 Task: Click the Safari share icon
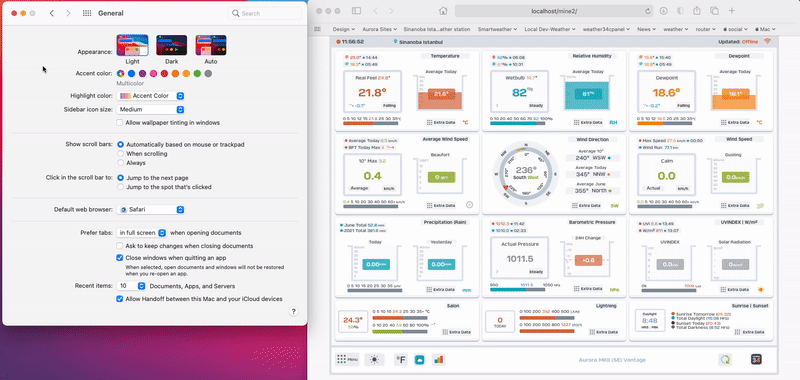coord(696,10)
